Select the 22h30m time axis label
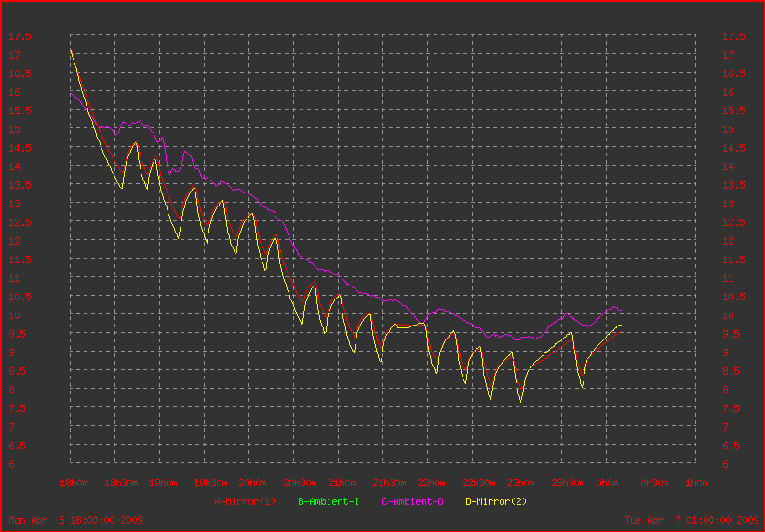Viewport: 765px width, 532px height. point(478,483)
